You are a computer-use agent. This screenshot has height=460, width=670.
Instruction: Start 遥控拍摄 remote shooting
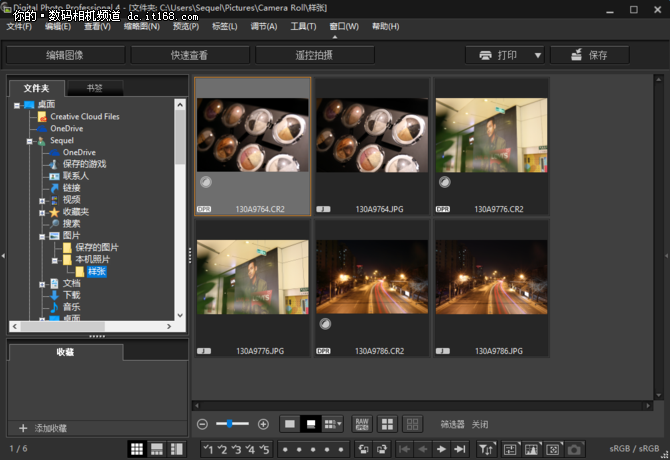point(314,55)
